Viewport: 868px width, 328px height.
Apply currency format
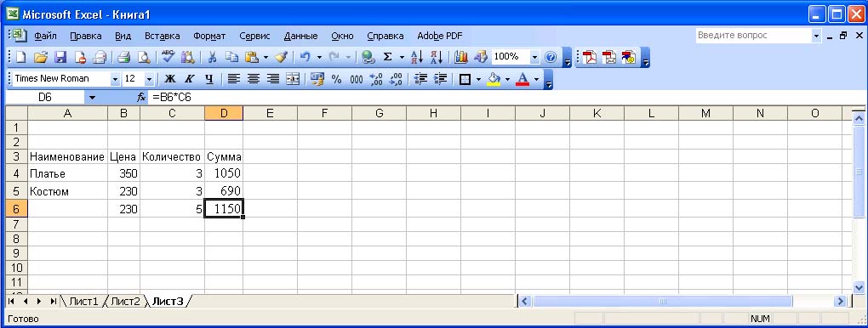pyautogui.click(x=317, y=79)
